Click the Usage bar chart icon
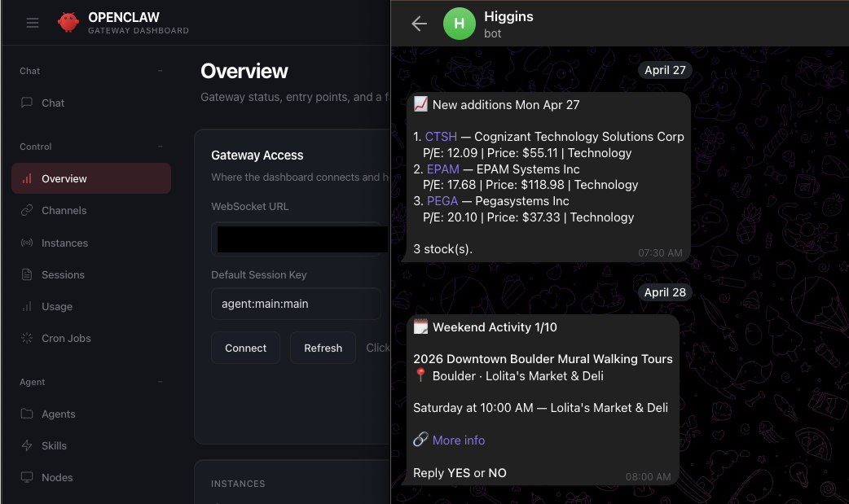849x504 pixels. [27, 306]
